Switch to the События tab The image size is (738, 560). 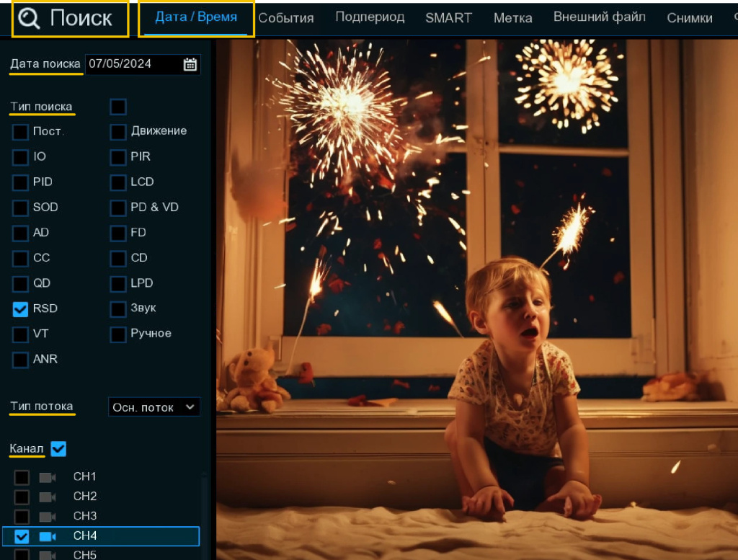point(286,18)
